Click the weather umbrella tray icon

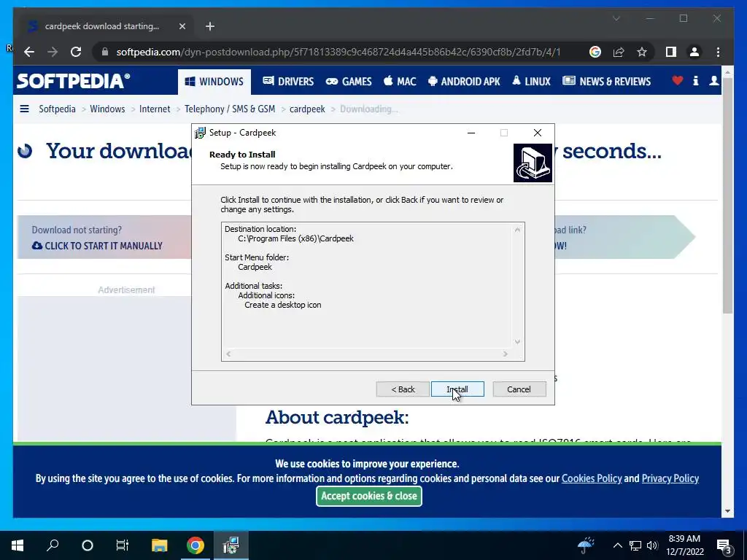[x=586, y=545]
